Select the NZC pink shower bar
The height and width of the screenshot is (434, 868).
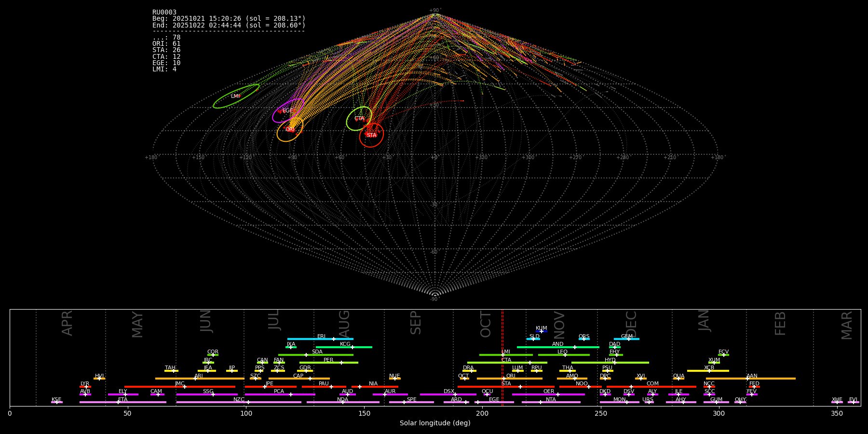239,402
